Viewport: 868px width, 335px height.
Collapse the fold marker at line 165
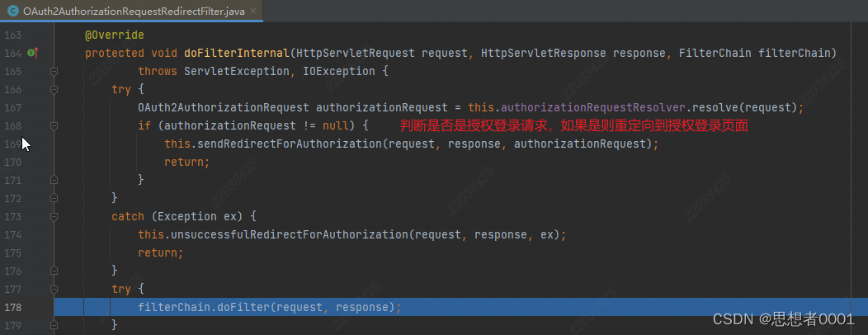(54, 71)
